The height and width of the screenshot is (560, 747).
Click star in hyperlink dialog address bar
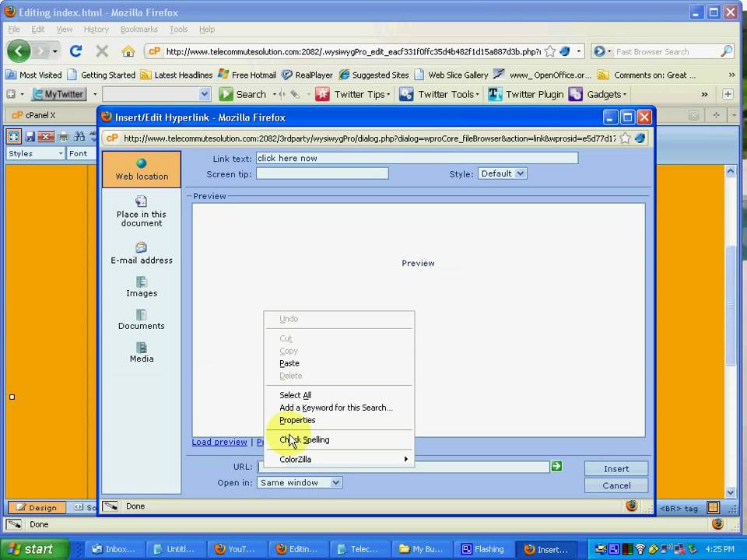click(x=625, y=138)
